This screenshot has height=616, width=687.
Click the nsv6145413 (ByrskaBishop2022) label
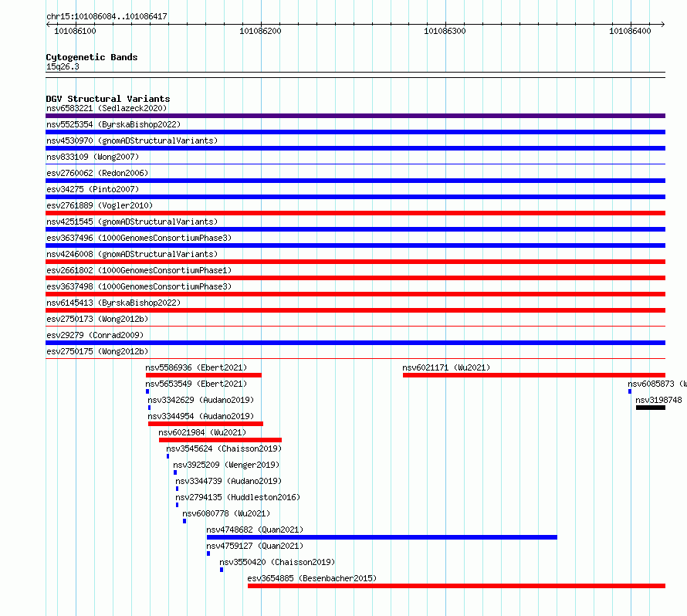click(113, 303)
